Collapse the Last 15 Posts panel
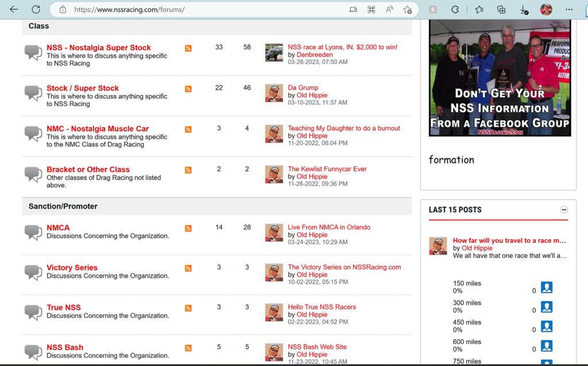The image size is (588, 366). (x=564, y=210)
